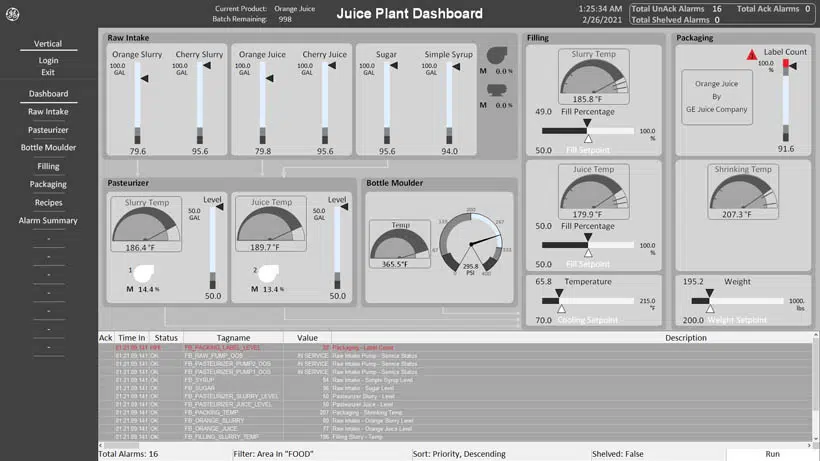Select Dashboard in the sidebar
The width and height of the screenshot is (820, 461).
coord(48,94)
